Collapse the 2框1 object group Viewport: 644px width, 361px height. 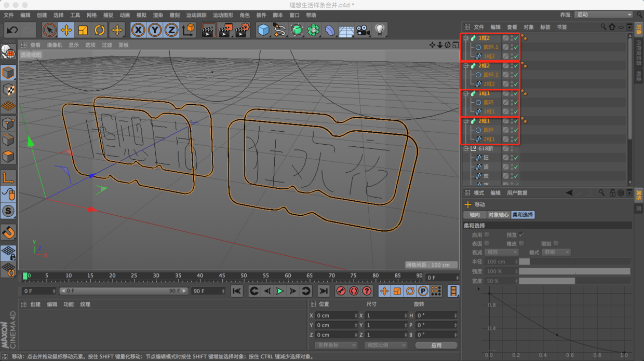click(466, 121)
